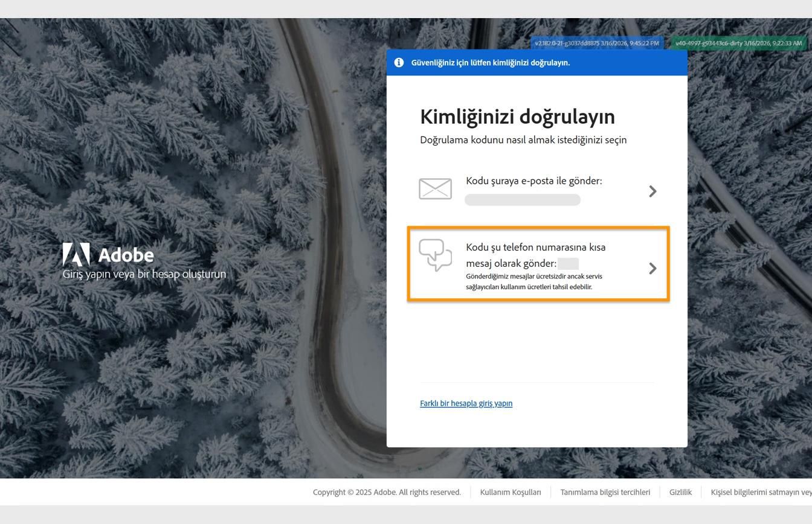Click Farklı bir hesapla giriş yapın link

[x=466, y=403]
